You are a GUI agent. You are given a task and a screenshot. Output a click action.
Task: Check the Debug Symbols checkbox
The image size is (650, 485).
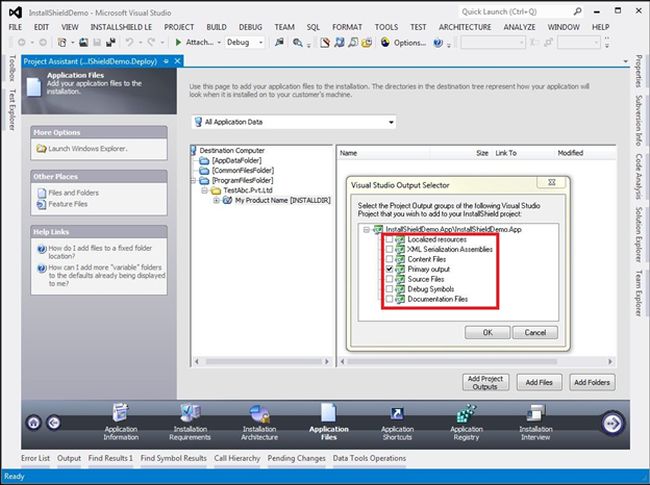coord(389,289)
